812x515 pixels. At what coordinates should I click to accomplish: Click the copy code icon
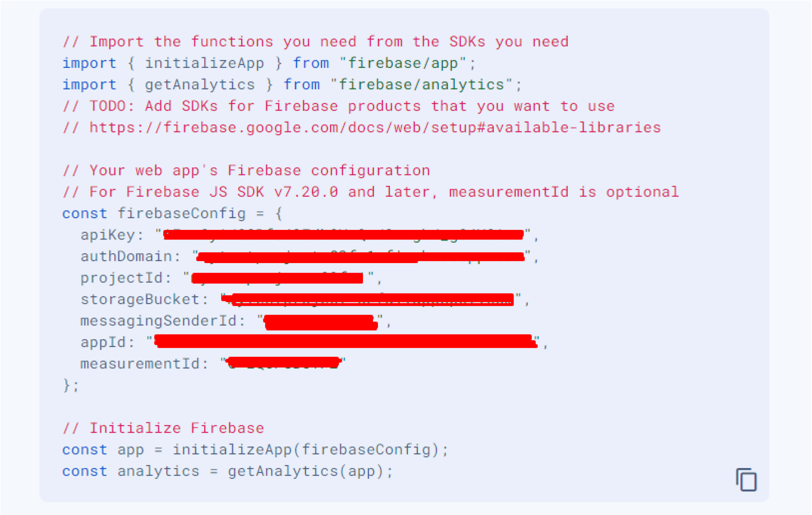(x=746, y=480)
